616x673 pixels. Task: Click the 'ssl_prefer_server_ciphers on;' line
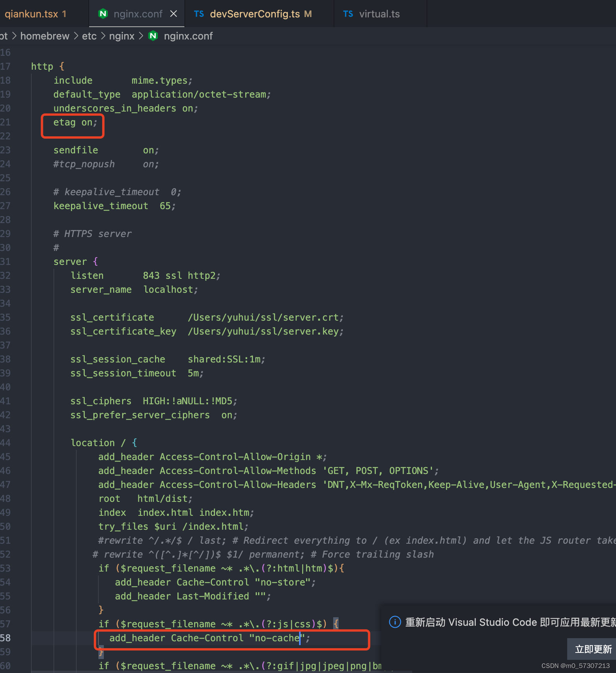(154, 415)
